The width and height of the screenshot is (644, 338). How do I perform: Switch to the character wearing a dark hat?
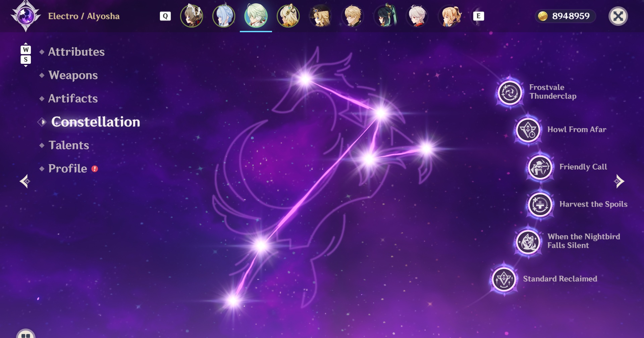click(320, 16)
